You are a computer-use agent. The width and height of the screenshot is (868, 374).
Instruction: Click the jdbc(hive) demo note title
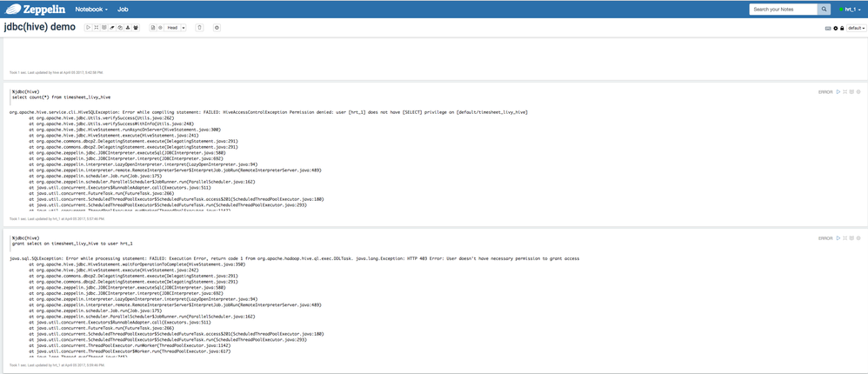pyautogui.click(x=39, y=27)
